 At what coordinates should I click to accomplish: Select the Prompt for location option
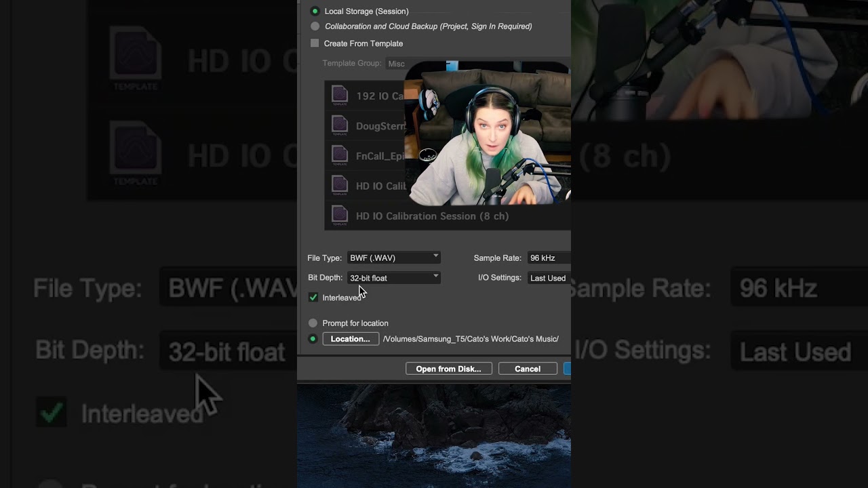[x=313, y=323]
